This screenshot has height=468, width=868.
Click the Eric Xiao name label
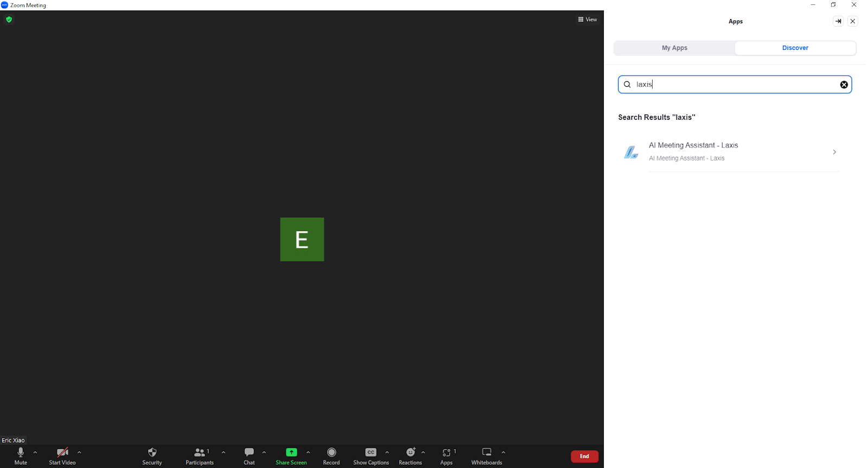point(13,440)
